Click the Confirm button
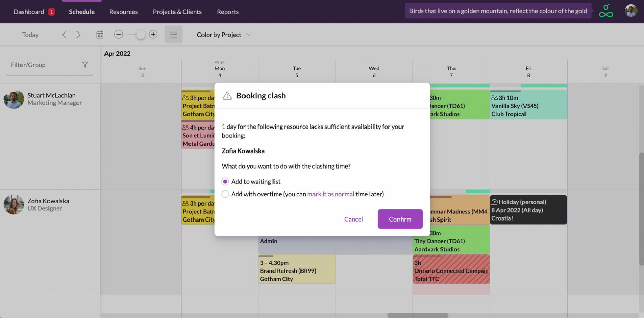 [x=400, y=219]
